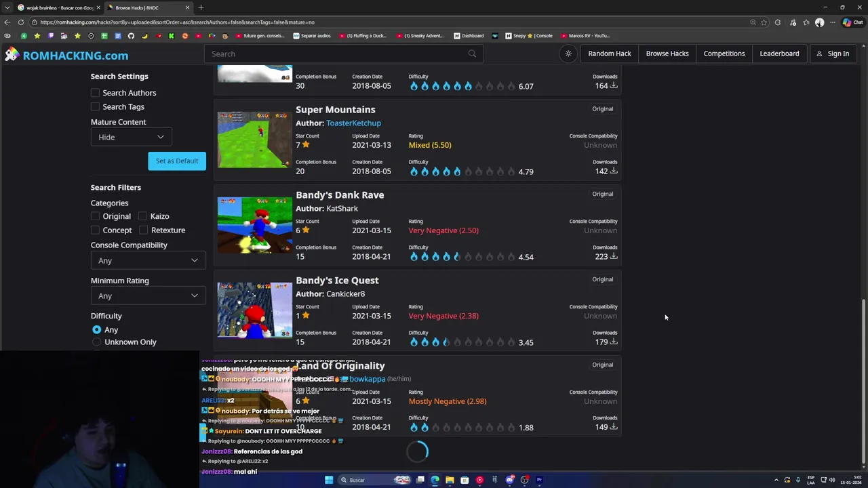Screen dimensions: 868x488
Task: Open Premiere Pro from the taskbar
Action: 540,480
